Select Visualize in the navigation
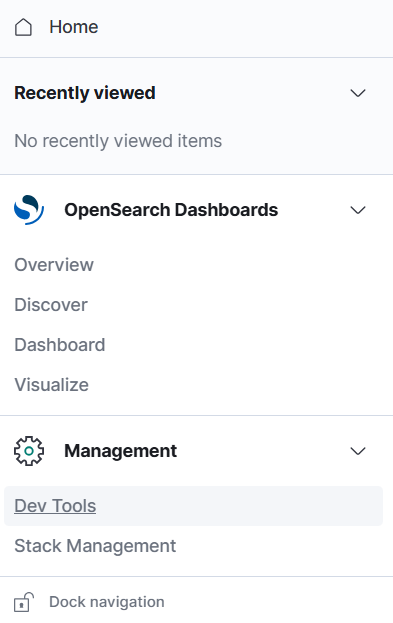 [52, 385]
